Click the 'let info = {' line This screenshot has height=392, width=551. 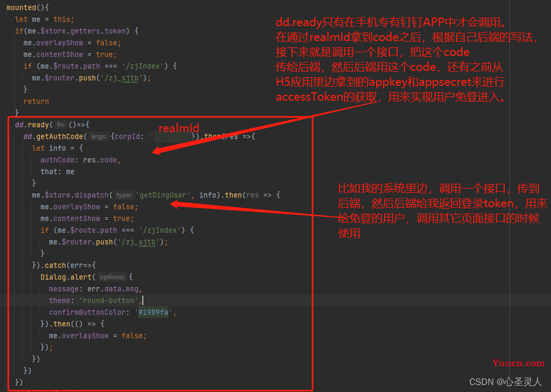[57, 148]
